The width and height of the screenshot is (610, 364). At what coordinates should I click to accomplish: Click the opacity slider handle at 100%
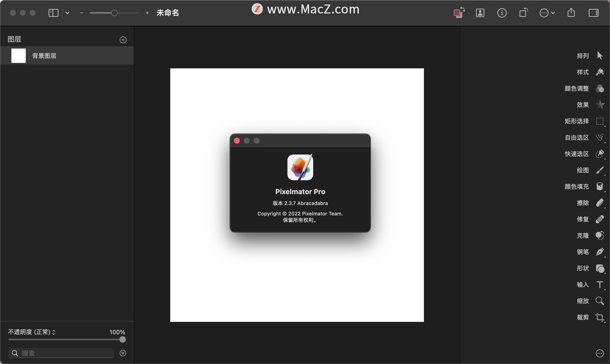pos(123,340)
